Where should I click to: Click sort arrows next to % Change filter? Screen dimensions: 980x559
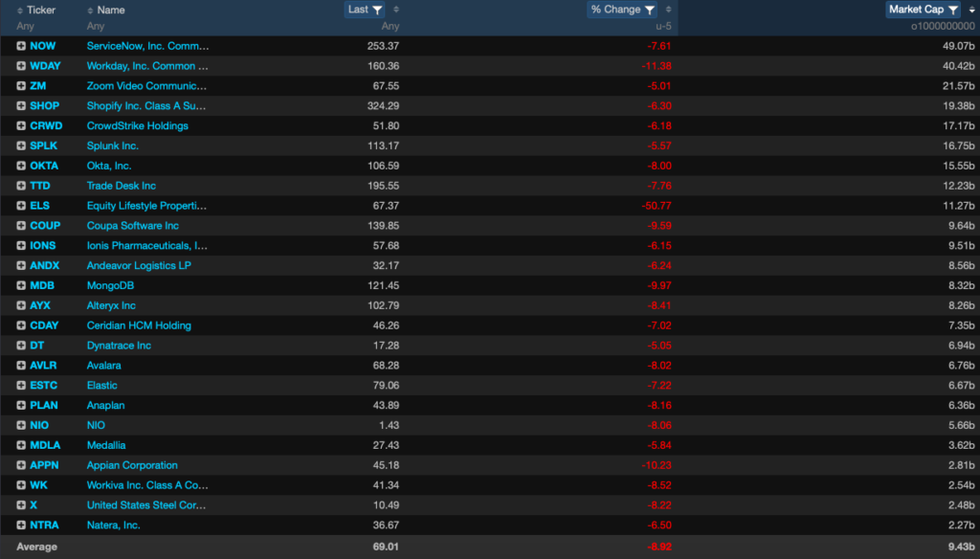pos(668,10)
